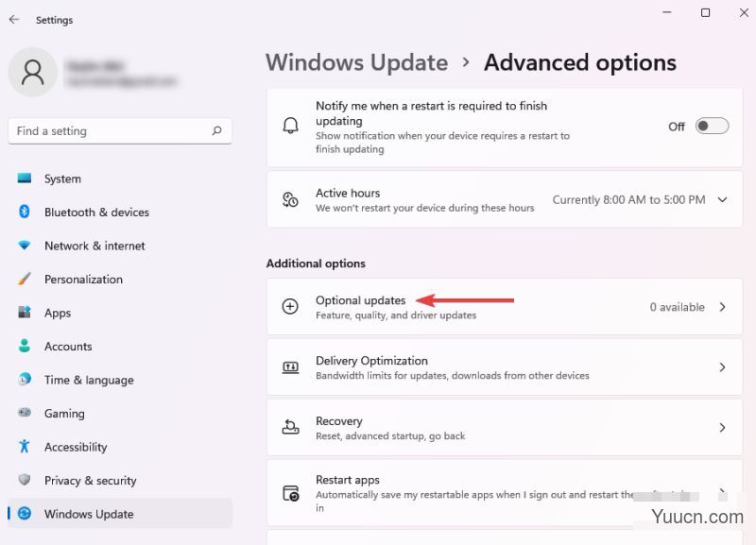Click the Time & language globe icon
Viewport: 756px width, 545px height.
point(25,380)
